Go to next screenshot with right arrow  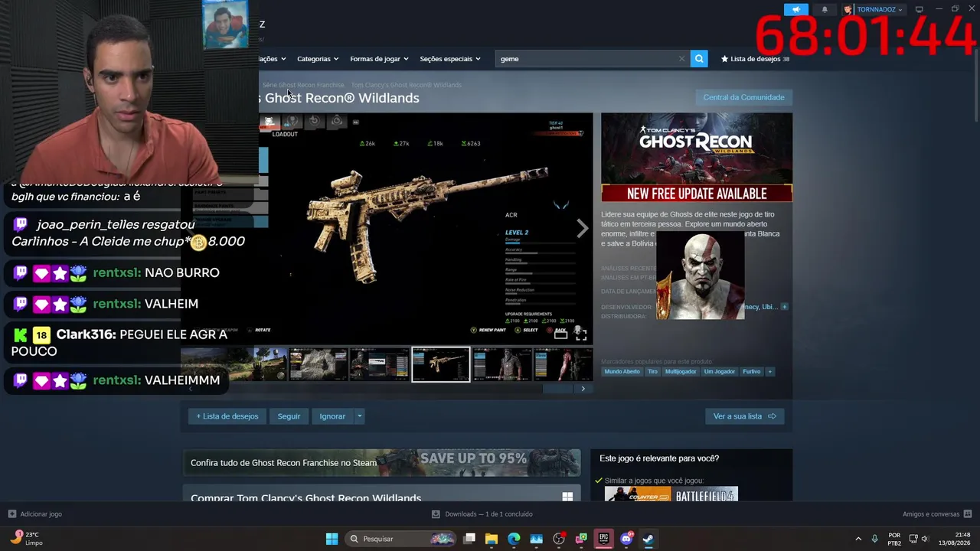[x=583, y=228]
